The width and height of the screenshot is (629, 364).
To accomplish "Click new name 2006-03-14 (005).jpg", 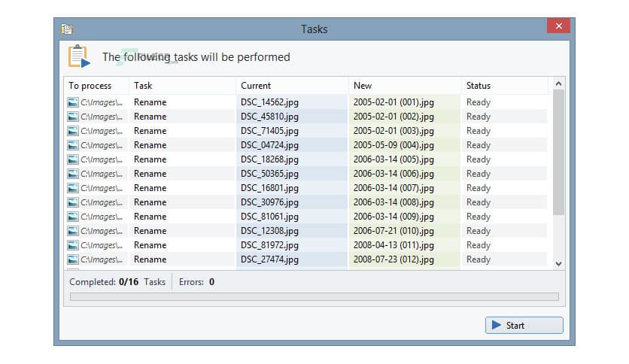I will point(394,159).
